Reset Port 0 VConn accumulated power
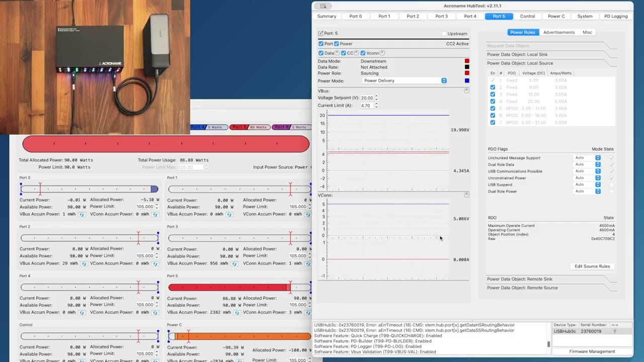Screen dimensions: 644x362 point(155,214)
